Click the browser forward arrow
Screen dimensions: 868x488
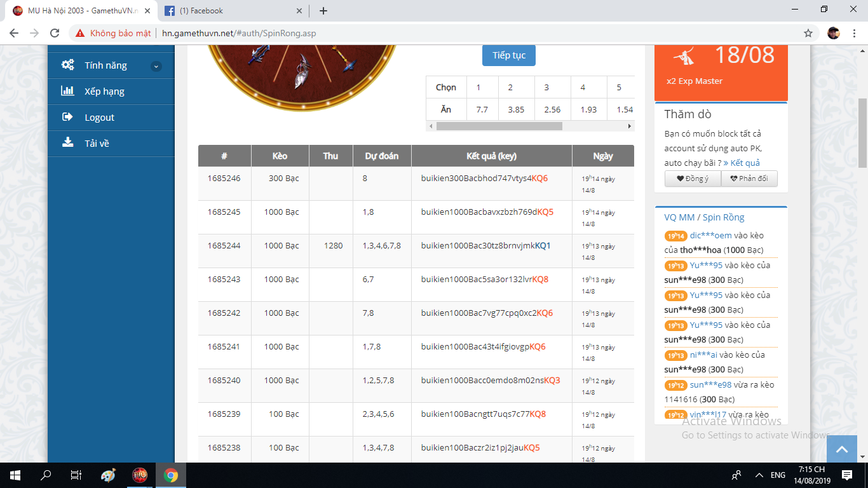pyautogui.click(x=34, y=33)
